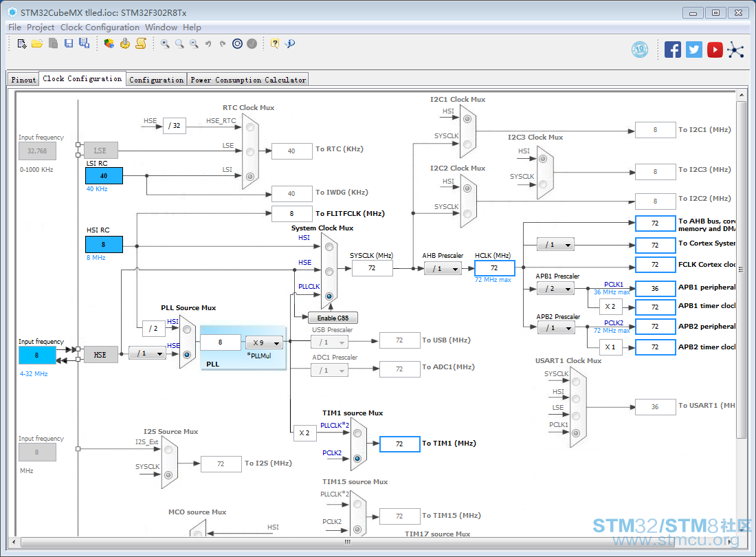The height and width of the screenshot is (557, 756).
Task: Click the gray import project icon
Action: click(53, 44)
